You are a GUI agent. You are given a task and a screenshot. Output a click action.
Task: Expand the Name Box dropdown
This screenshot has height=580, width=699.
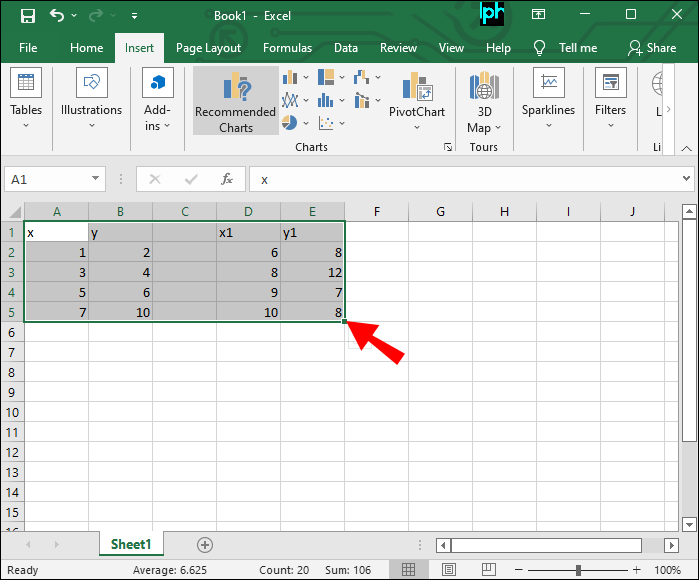click(x=96, y=180)
